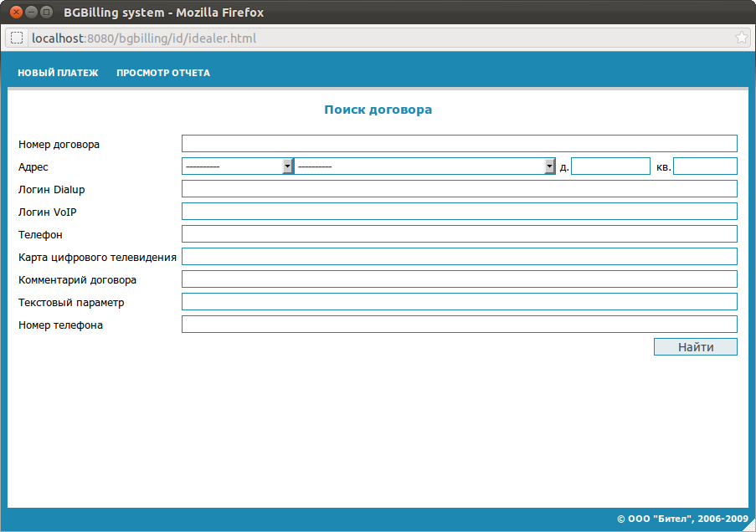
Task: Click the page identity icon beside URL
Action: click(17, 38)
